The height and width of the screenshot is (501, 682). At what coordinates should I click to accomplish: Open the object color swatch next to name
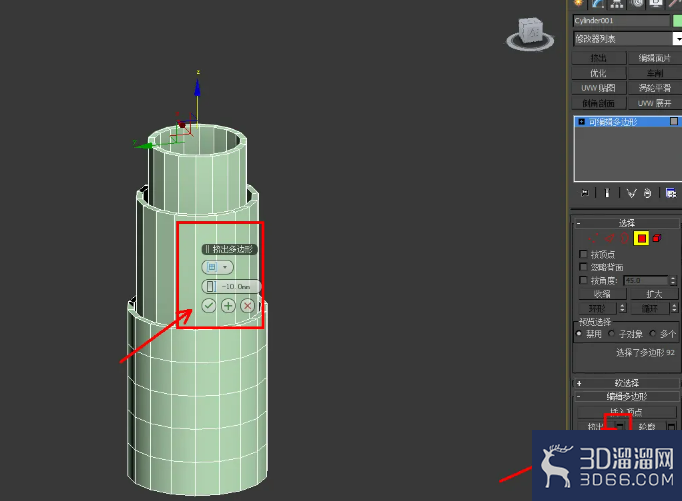tap(677, 20)
